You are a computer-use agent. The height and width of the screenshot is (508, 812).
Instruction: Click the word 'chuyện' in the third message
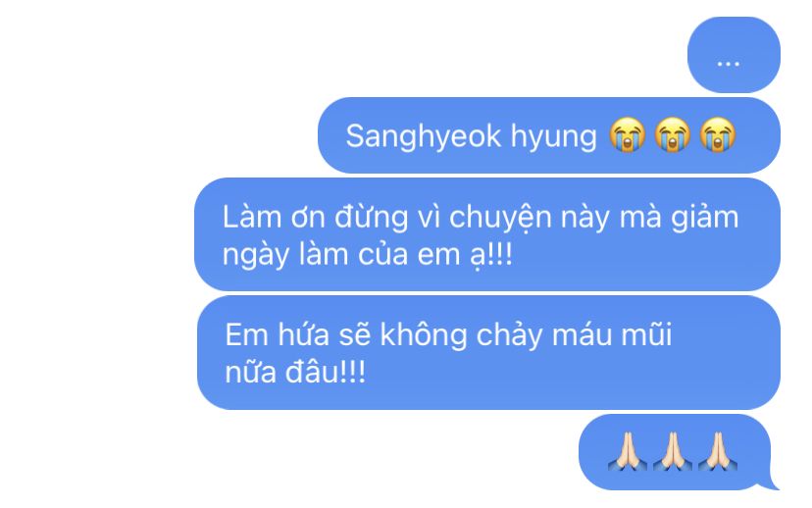coord(500,218)
